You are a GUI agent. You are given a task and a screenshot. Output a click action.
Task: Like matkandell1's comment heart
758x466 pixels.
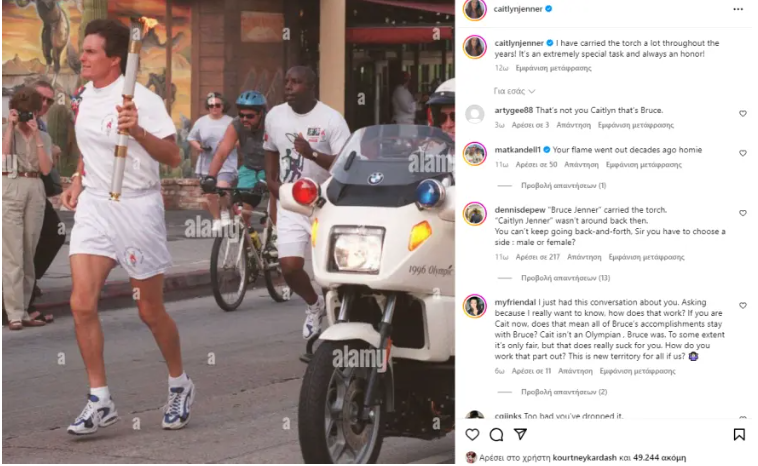click(743, 153)
